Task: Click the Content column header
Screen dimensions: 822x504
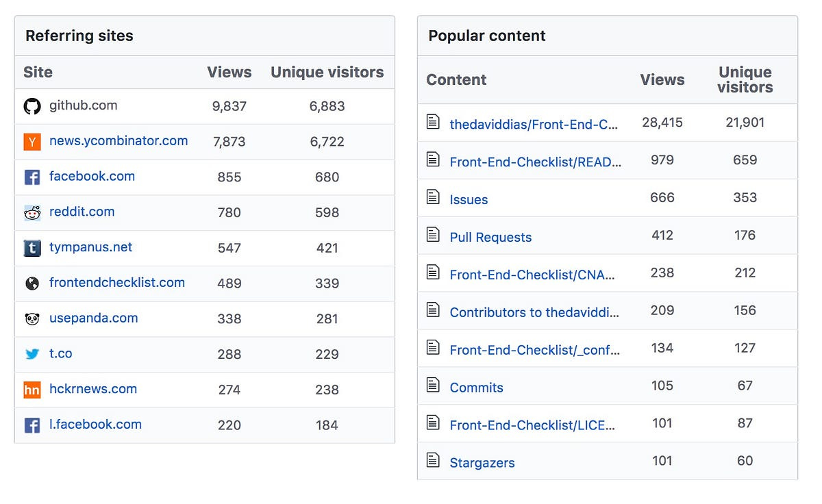Action: (x=456, y=79)
